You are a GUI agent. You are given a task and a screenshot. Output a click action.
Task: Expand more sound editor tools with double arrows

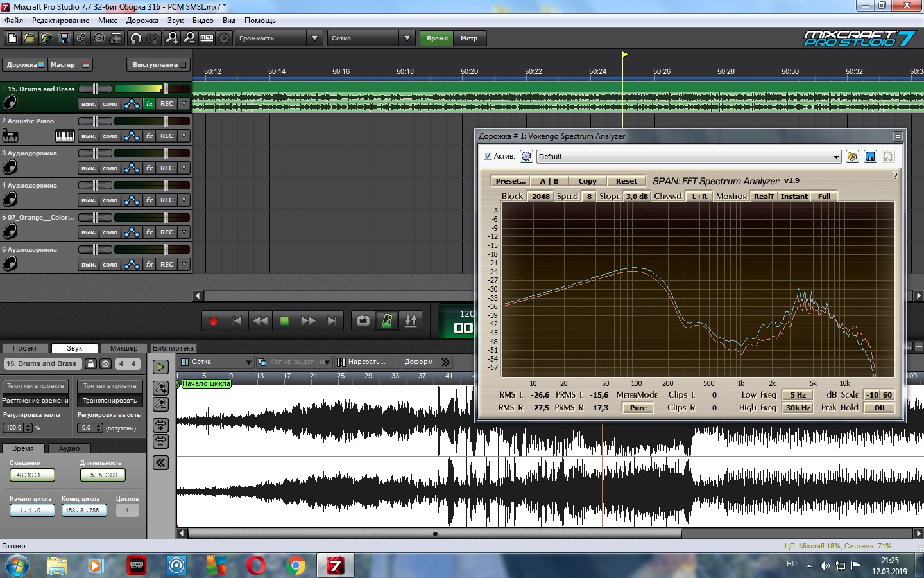click(447, 362)
